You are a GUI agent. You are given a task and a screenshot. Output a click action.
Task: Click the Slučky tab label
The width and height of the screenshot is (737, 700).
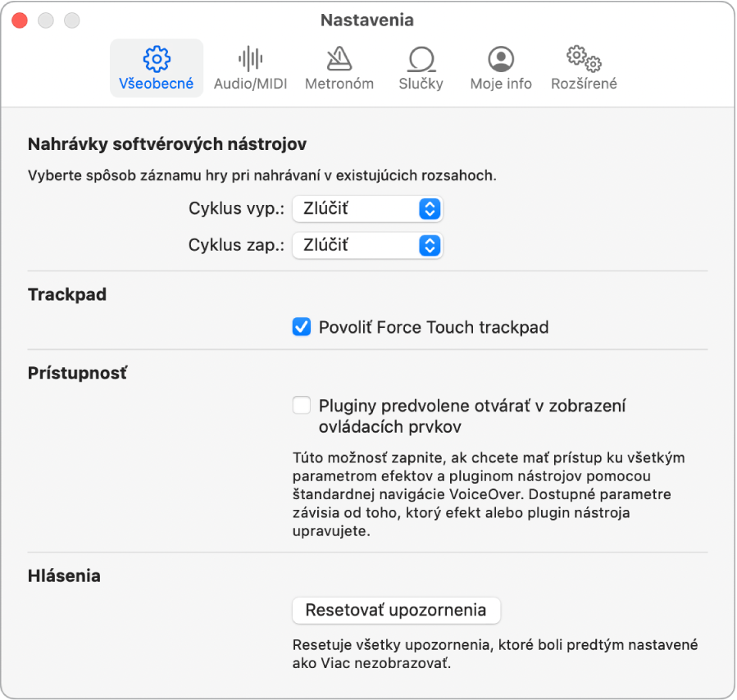pyautogui.click(x=421, y=84)
